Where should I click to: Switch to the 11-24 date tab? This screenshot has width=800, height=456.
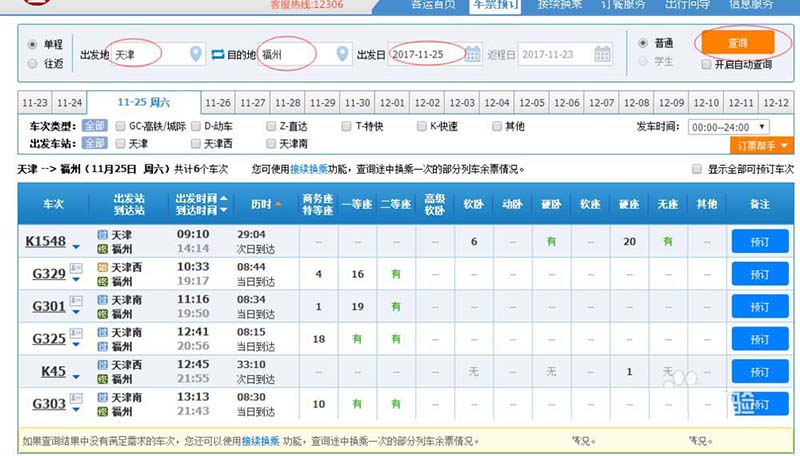[x=69, y=103]
